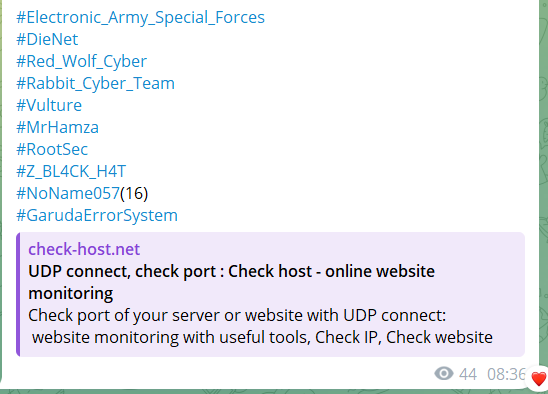Click the red heart reaction icon

pyautogui.click(x=538, y=379)
